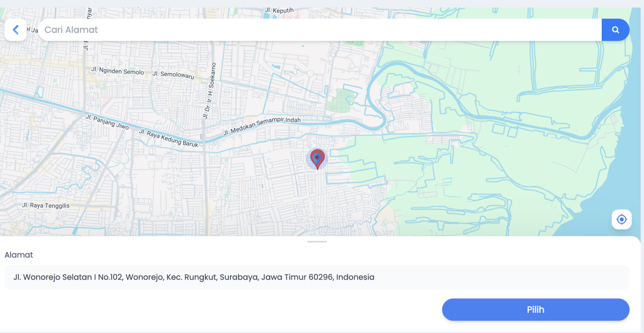Click the locate-me crosshair button
Screen dimensions: 644x333
pos(621,220)
